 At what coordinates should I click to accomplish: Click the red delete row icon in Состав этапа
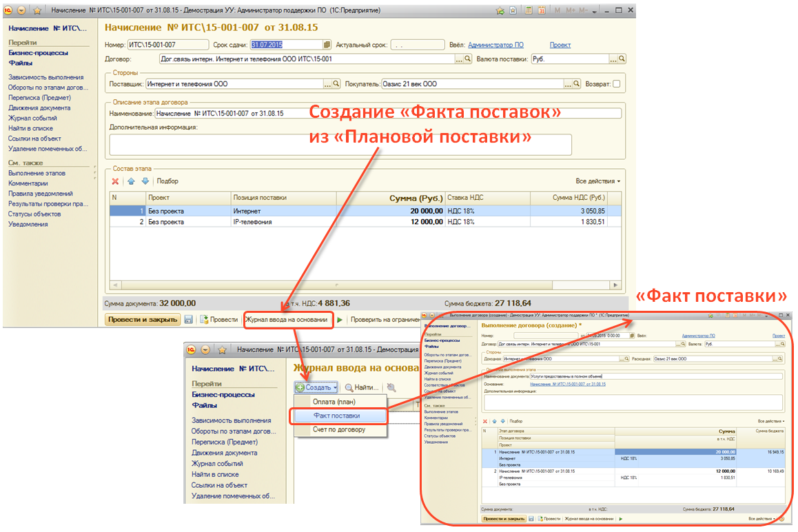[116, 181]
